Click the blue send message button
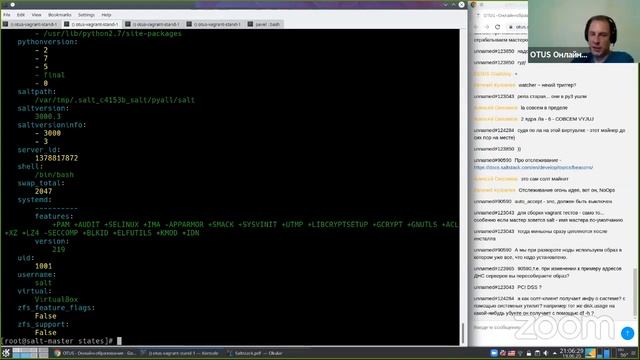 [x=627, y=333]
